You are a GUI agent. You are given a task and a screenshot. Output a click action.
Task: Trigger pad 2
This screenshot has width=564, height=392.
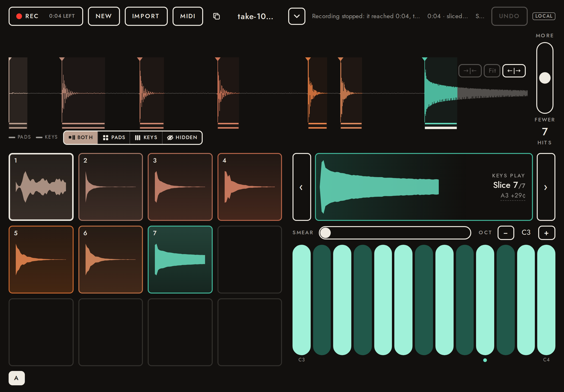coord(110,187)
